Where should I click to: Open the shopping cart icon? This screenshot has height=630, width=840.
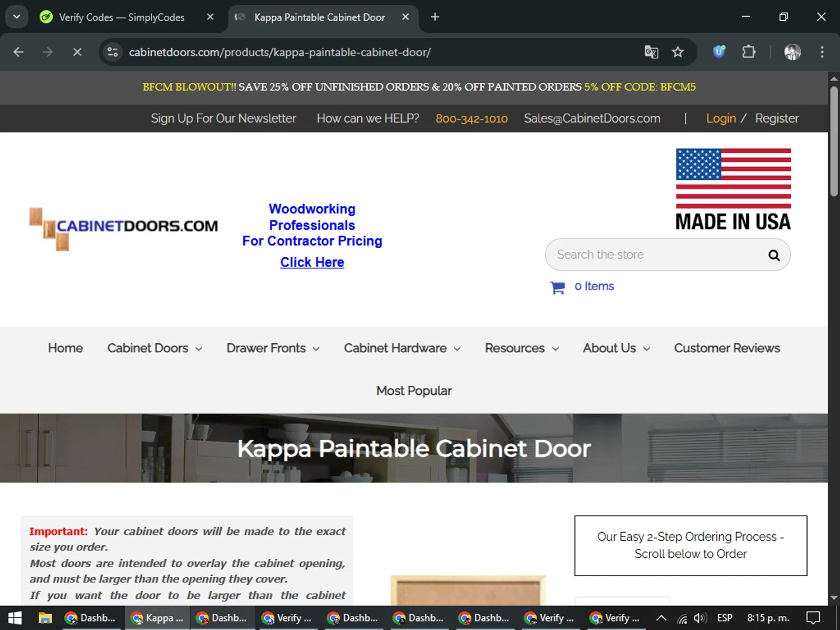(557, 287)
